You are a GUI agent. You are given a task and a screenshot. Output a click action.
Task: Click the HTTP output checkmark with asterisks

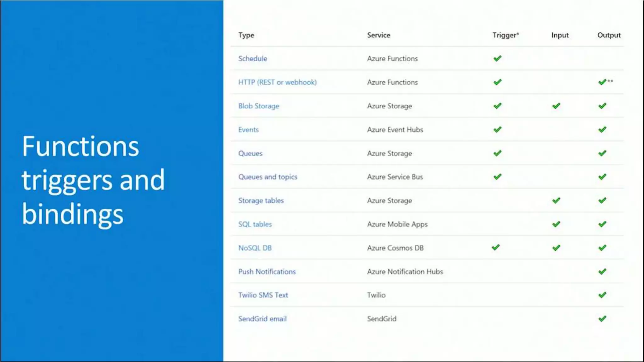tap(602, 82)
